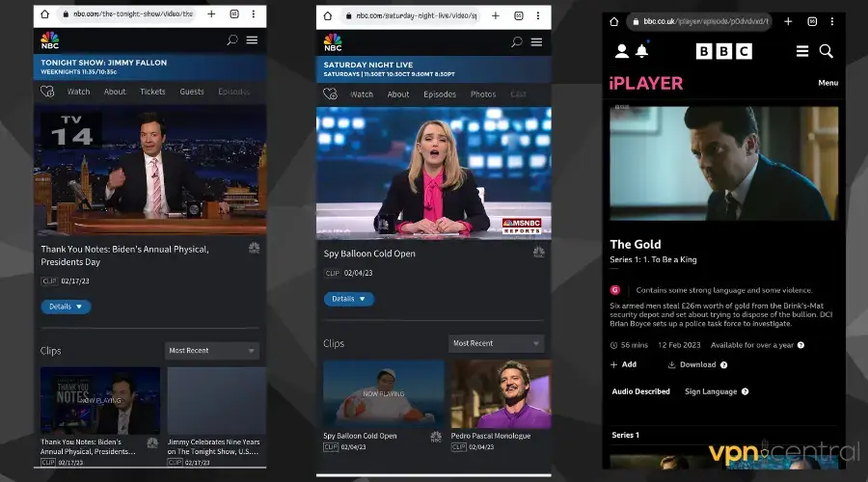Click home icon in bbc.co.uk browser
The image size is (868, 482).
pyautogui.click(x=614, y=21)
